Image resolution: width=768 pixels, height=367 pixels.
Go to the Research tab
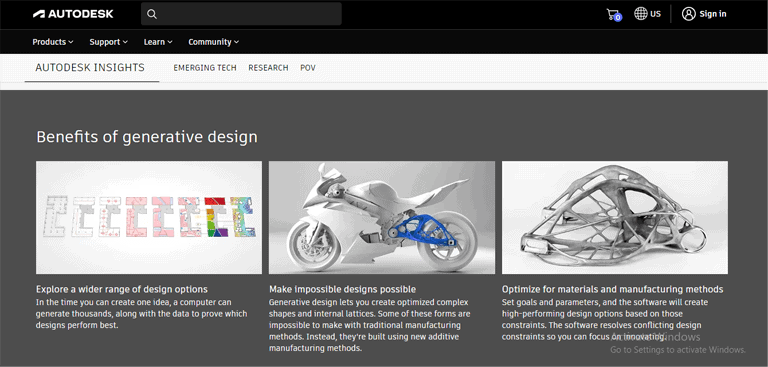click(268, 68)
